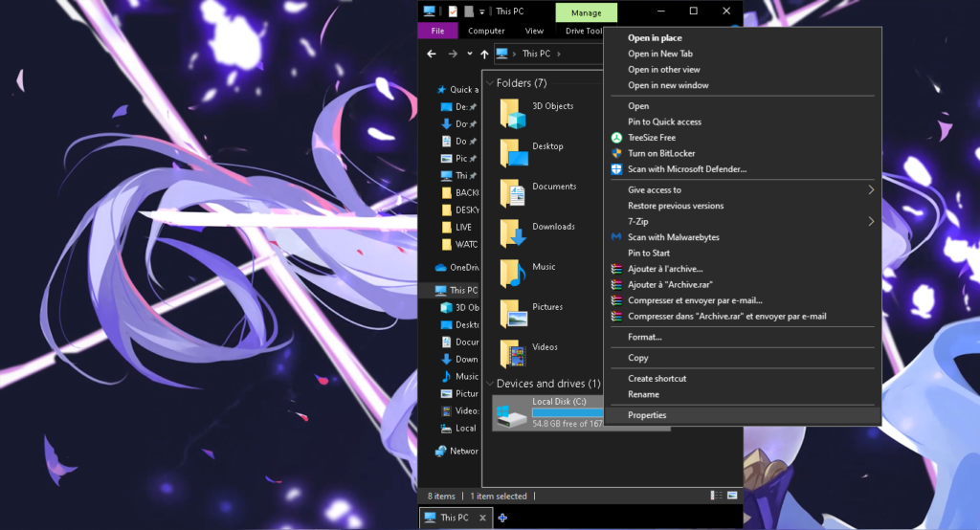Select the Pictures folder icon
Image resolution: width=980 pixels, height=530 pixels.
[513, 314]
